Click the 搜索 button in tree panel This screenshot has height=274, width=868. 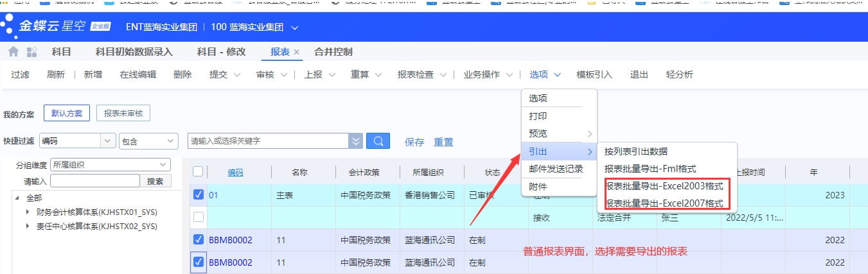click(x=155, y=182)
